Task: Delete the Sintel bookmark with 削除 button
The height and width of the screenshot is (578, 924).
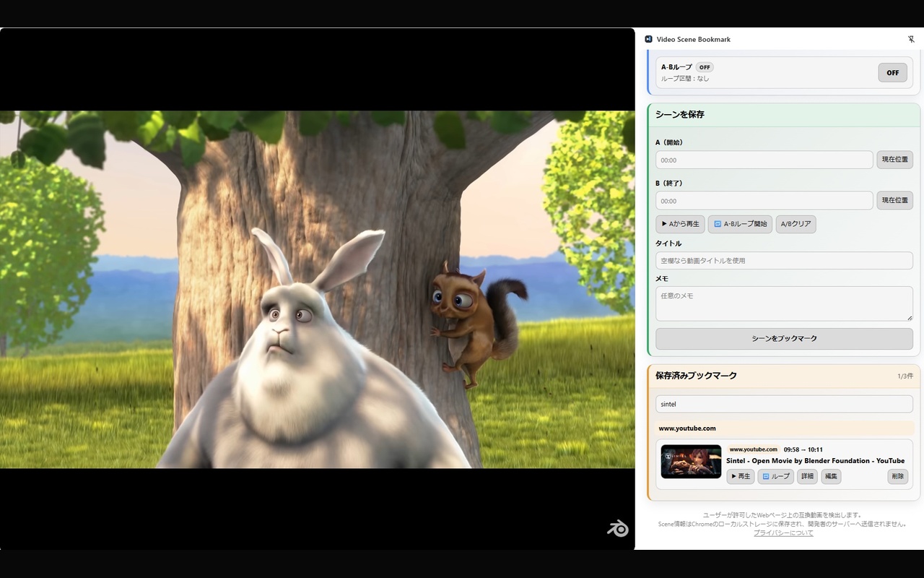Action: [897, 476]
